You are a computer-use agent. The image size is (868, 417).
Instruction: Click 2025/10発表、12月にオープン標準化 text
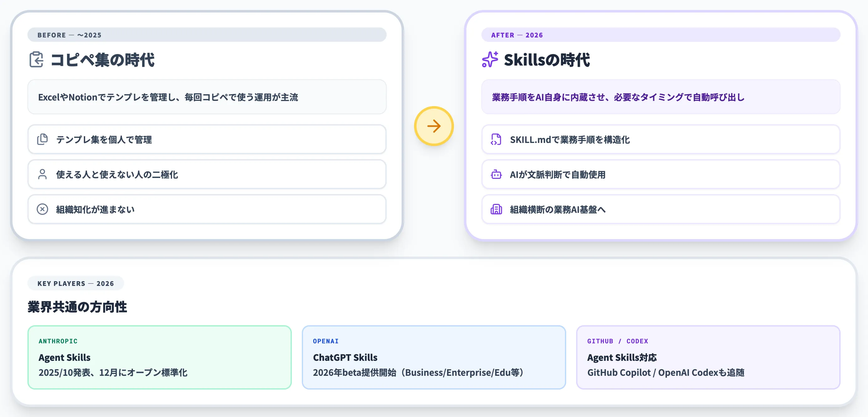click(x=113, y=372)
